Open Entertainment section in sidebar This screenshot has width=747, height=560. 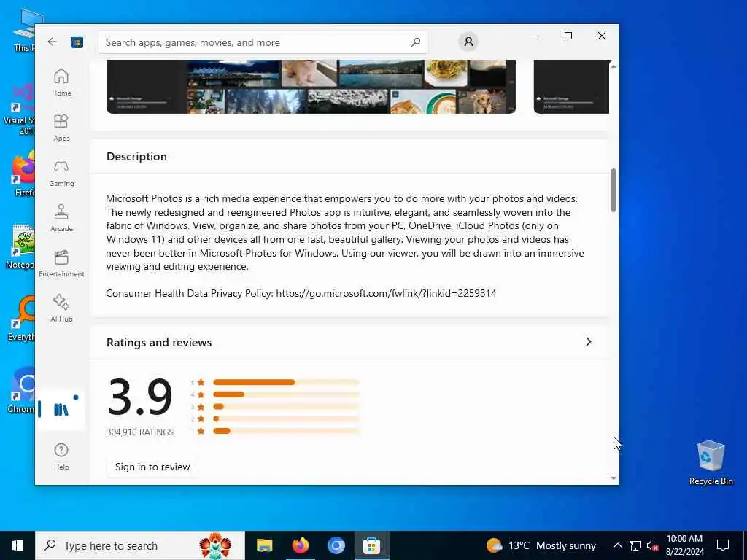pos(61,263)
